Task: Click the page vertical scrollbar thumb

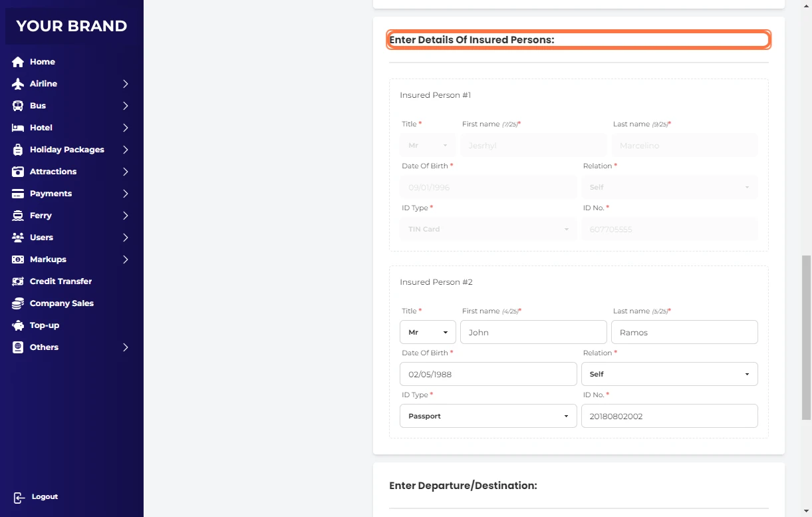Action: pyautogui.click(x=806, y=337)
